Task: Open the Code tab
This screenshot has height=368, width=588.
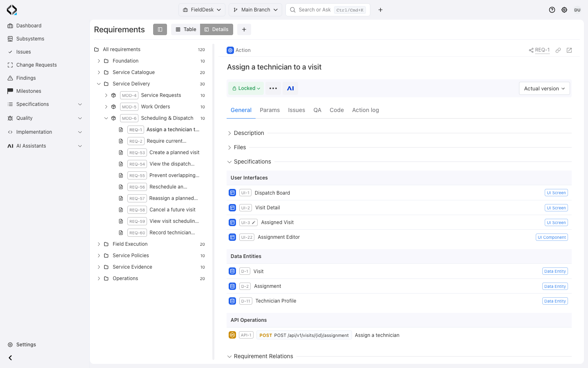Action: 336,110
